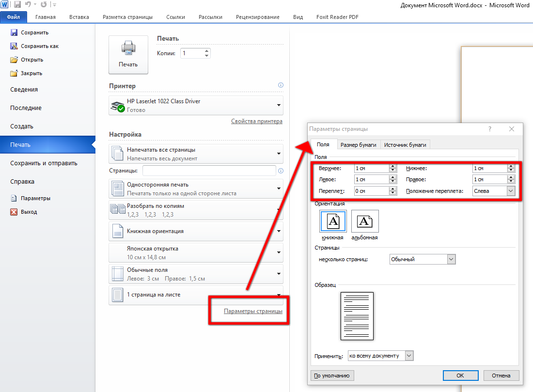Open the Главная ribbon tab
This screenshot has height=392, width=533.
click(x=46, y=17)
